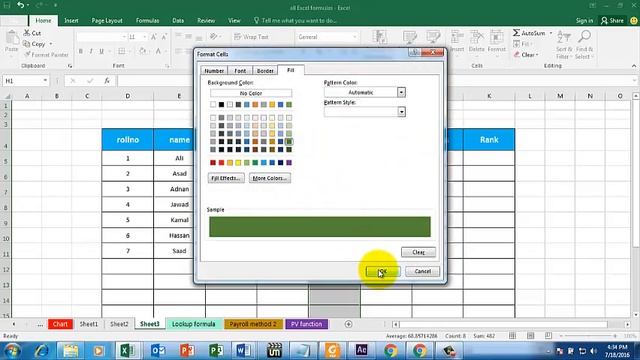Select the Chart sheet tab
Image resolution: width=640 pixels, height=360 pixels.
60,324
